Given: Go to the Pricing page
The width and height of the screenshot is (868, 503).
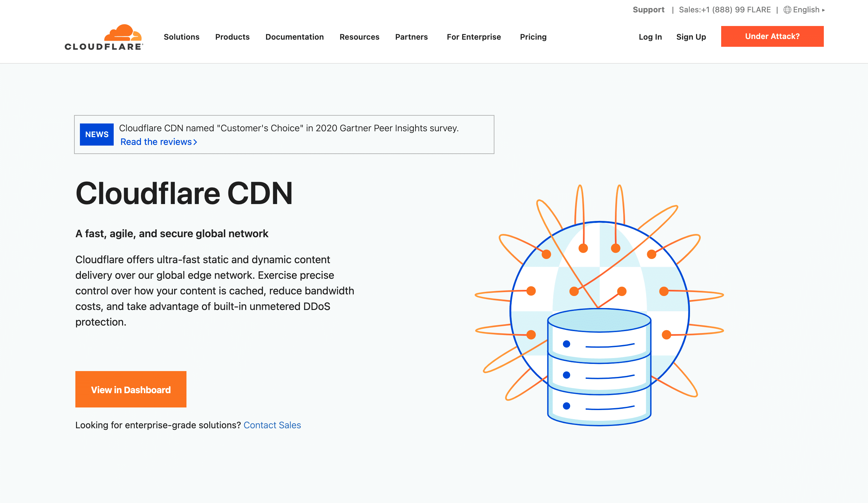Looking at the screenshot, I should (533, 37).
